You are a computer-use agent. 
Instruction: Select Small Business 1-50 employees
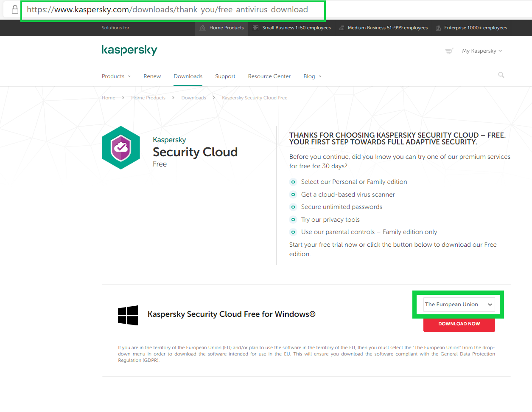(x=291, y=28)
